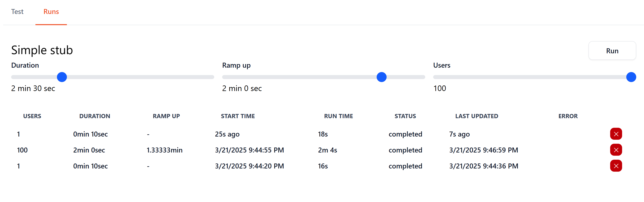Click the Status column header
Viewport: 644px width, 202px height.
coord(405,116)
